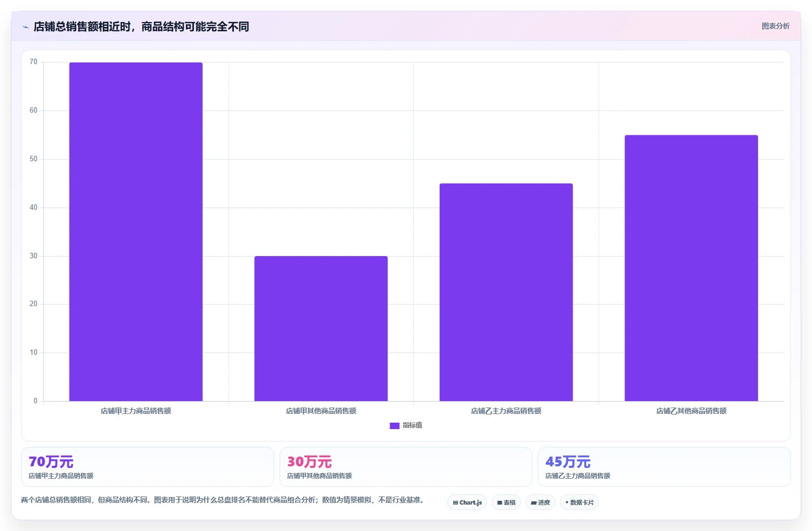Viewport: 812px width, 531px height.
Task: Click the card caption 店铺甲主力商品销售额 under 70万元
Action: (x=61, y=476)
